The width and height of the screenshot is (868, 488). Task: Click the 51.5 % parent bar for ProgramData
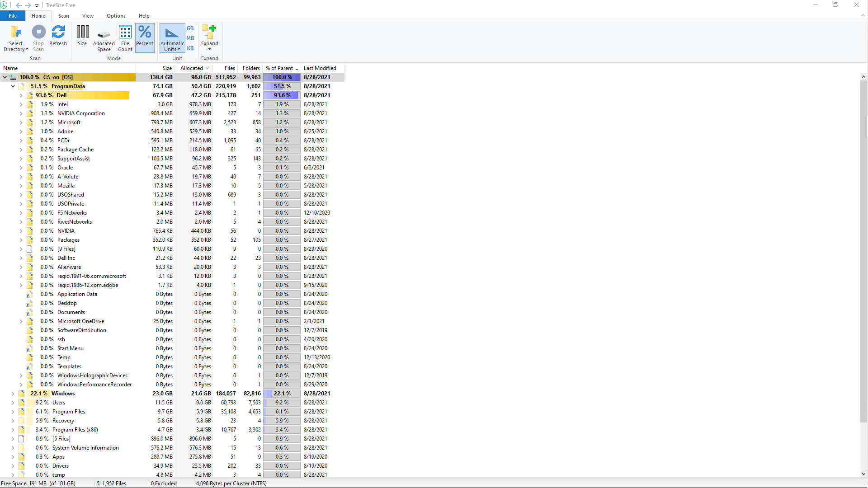(x=282, y=86)
